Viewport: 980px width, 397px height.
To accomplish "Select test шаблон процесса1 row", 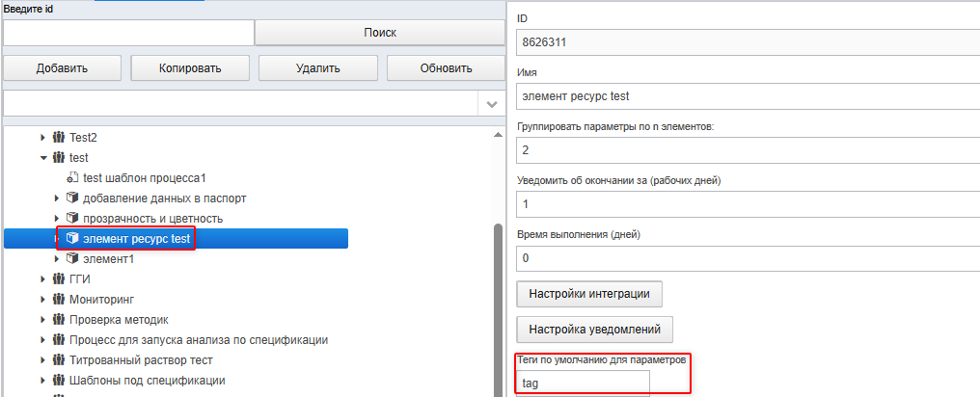I will [x=145, y=178].
